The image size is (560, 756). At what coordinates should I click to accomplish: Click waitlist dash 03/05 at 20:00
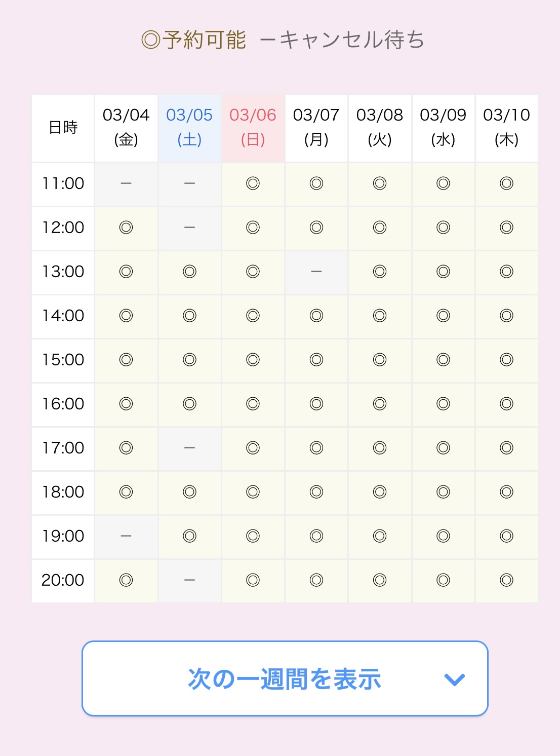point(189,580)
